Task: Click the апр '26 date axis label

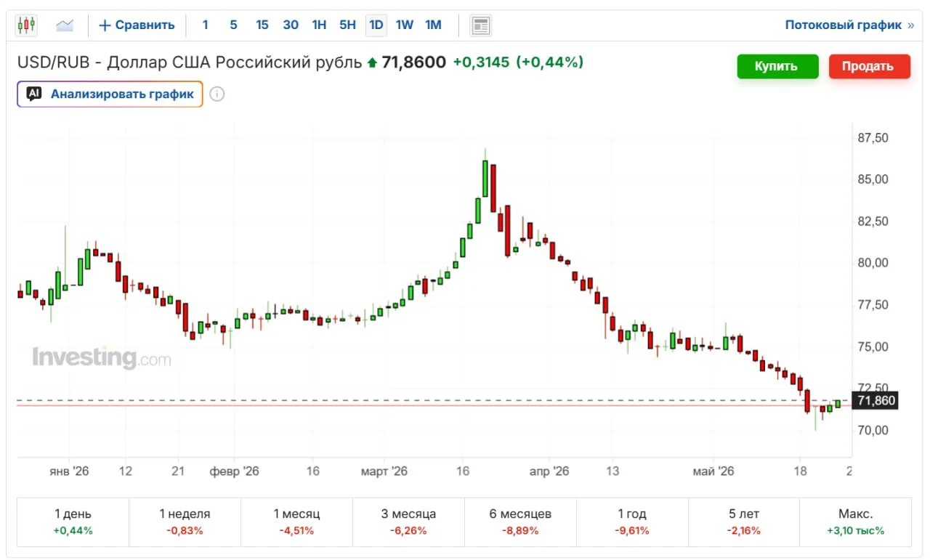Action: 549,471
